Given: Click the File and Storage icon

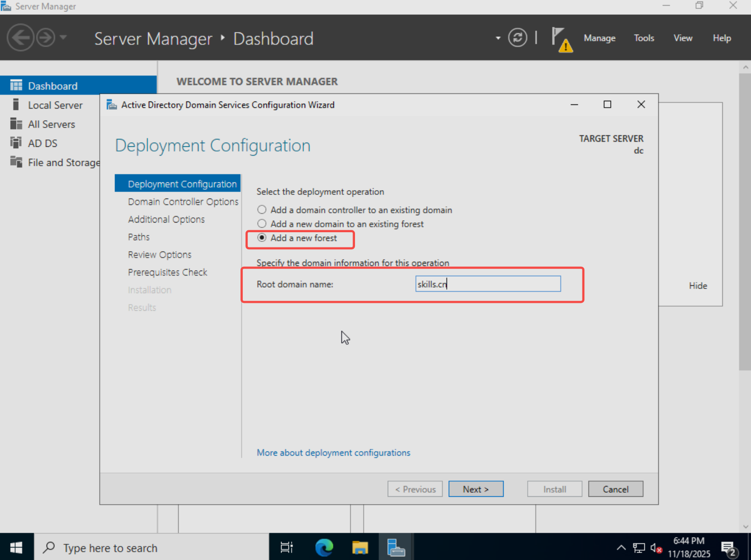Looking at the screenshot, I should coord(16,162).
